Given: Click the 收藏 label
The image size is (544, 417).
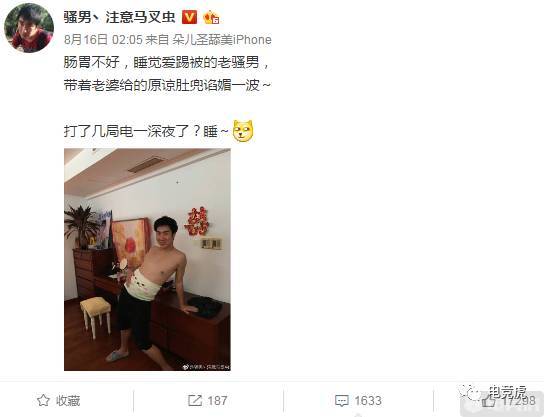Looking at the screenshot, I should [68, 401].
